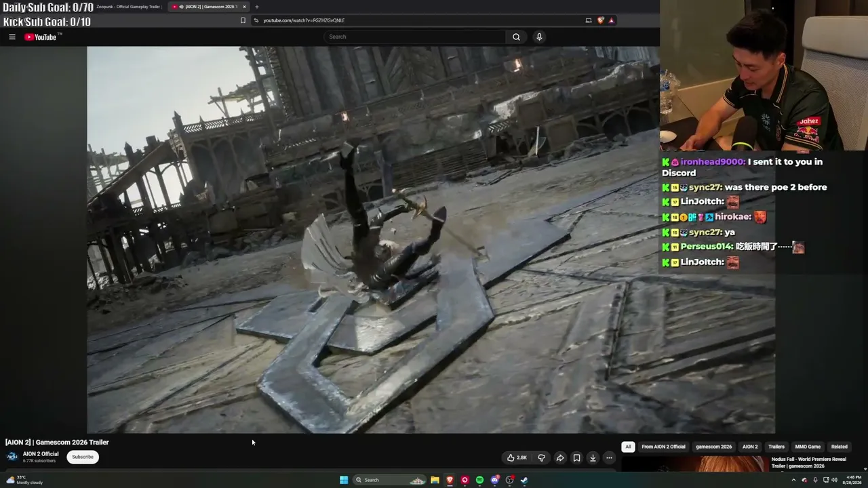Start voice search with the microphone icon
This screenshot has height=488, width=868.
pyautogui.click(x=539, y=37)
